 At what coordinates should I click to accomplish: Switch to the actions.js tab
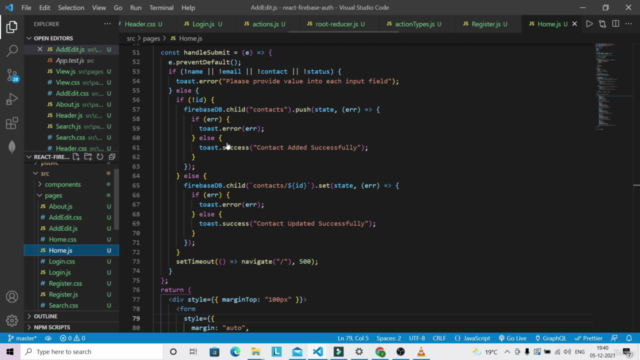[x=265, y=24]
